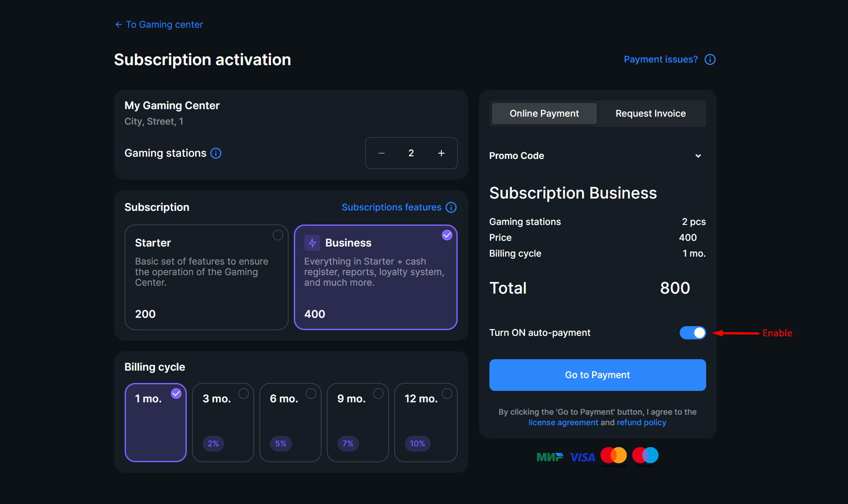848x504 pixels.
Task: Open the Gaming stations info tooltip icon
Action: coord(216,153)
